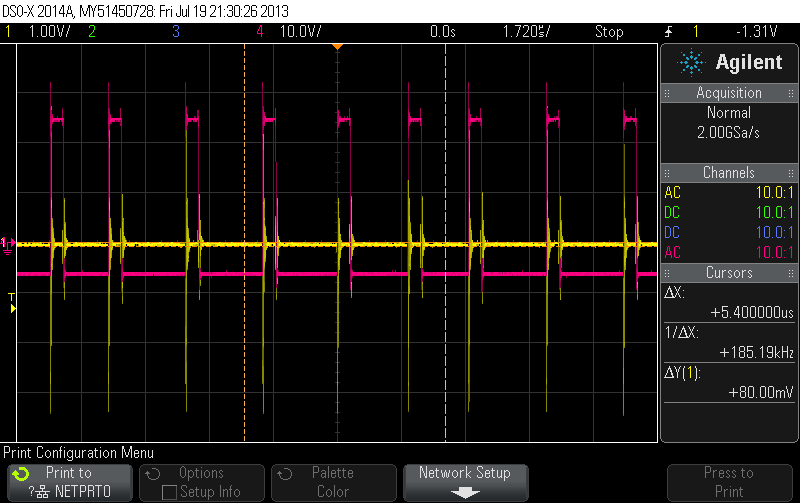This screenshot has height=503, width=800.
Task: Click the Cursors panel left grip handle
Action: (x=667, y=273)
